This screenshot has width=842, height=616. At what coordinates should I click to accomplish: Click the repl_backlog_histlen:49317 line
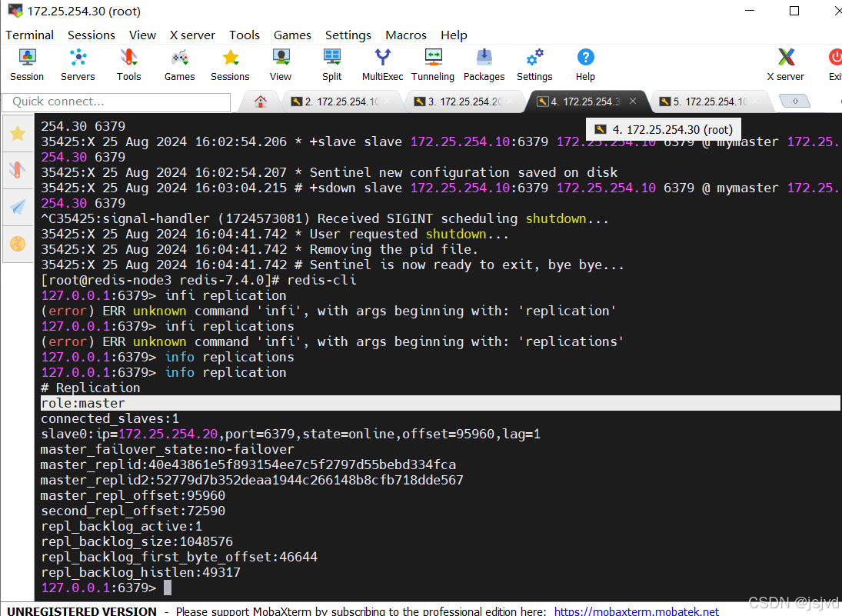141,572
